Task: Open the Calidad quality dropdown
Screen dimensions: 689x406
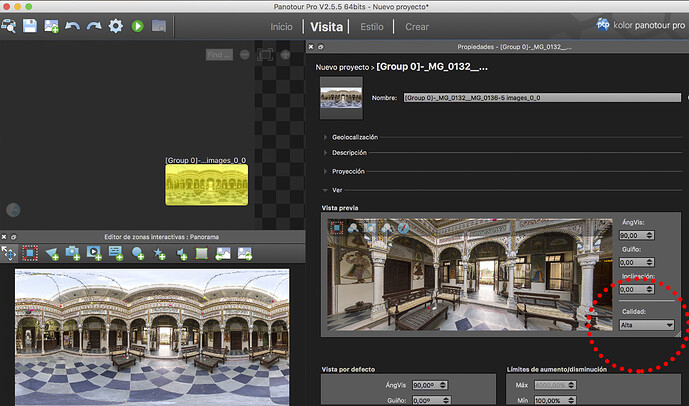Action: 644,324
